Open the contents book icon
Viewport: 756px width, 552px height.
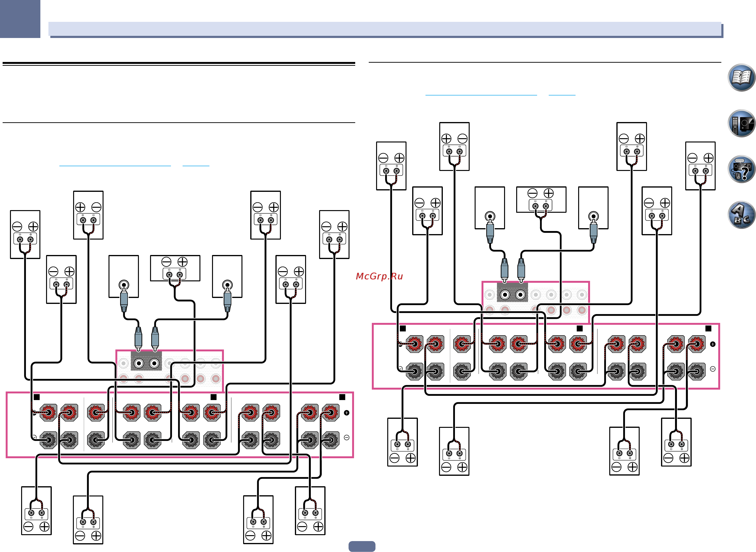click(x=741, y=78)
